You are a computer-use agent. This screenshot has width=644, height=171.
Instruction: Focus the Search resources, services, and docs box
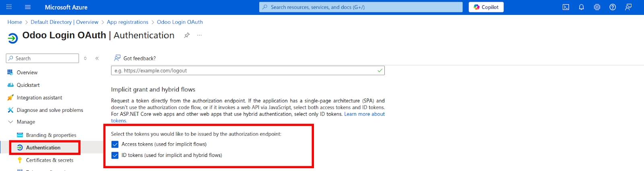[361, 7]
